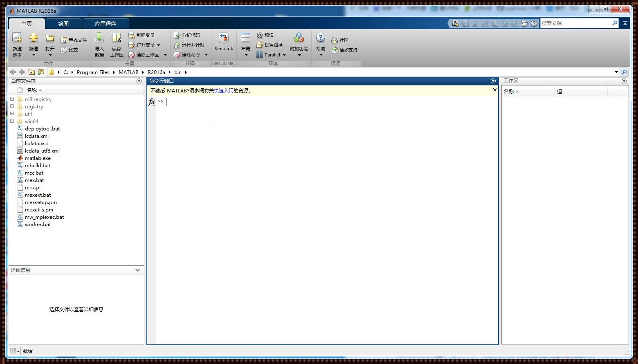Screen dimensions: 638x364
Task: Click 分析代码 (Analyze Code)
Action: [x=187, y=35]
